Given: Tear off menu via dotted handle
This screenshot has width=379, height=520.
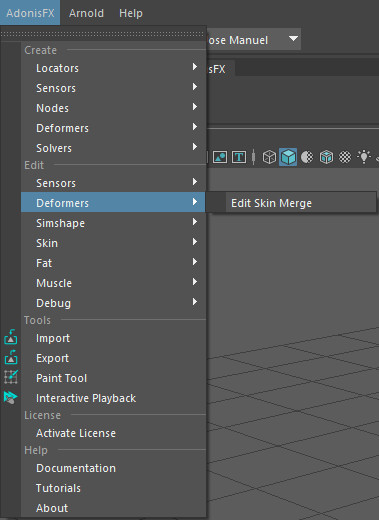Looking at the screenshot, I should 103,34.
